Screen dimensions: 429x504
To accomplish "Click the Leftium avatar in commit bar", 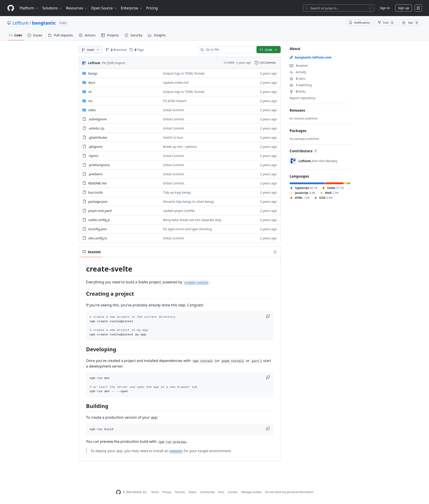I will point(84,63).
